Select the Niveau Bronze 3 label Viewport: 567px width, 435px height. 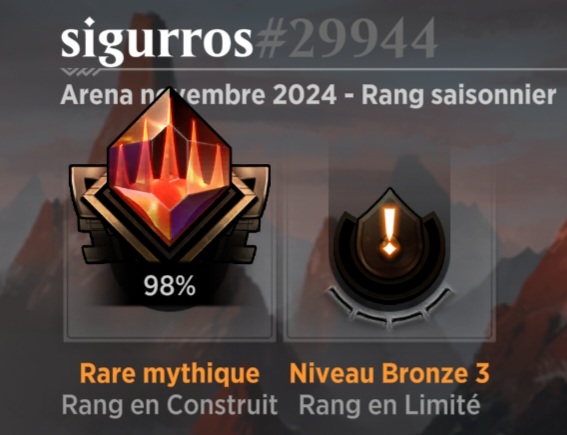[x=389, y=373]
